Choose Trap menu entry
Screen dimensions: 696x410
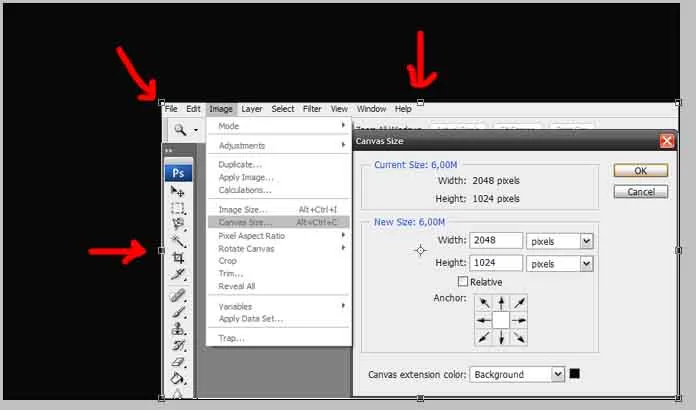tap(279, 338)
